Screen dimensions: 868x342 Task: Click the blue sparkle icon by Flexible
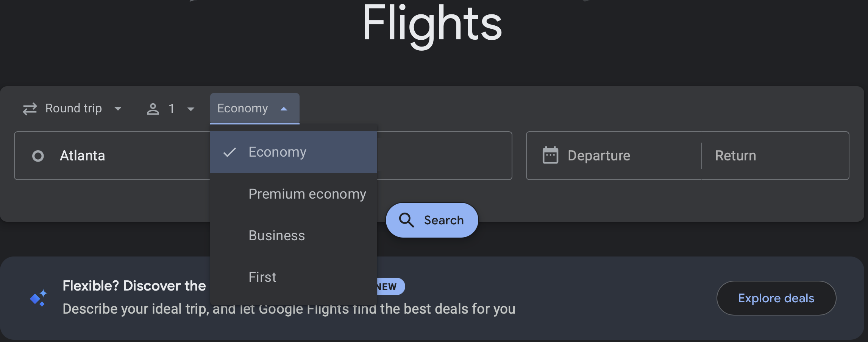pyautogui.click(x=39, y=298)
